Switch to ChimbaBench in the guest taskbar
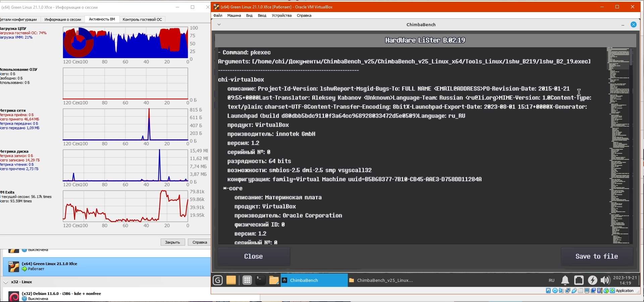The height and width of the screenshot is (302, 644). [x=314, y=280]
